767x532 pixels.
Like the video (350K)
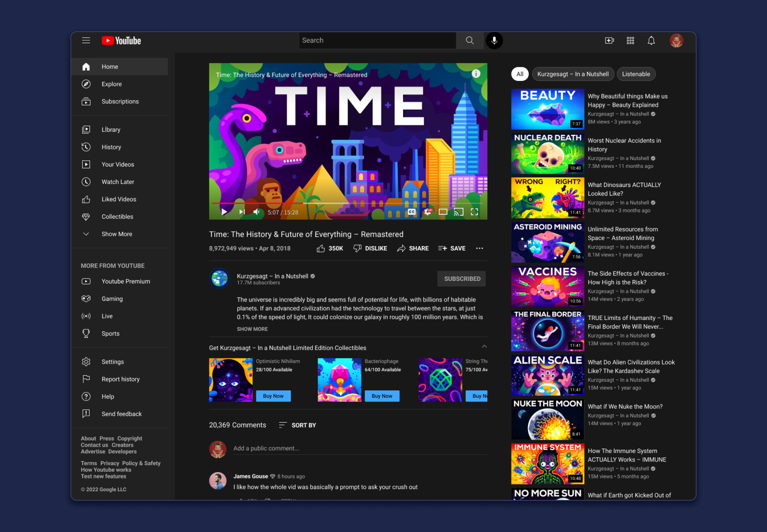click(x=330, y=248)
